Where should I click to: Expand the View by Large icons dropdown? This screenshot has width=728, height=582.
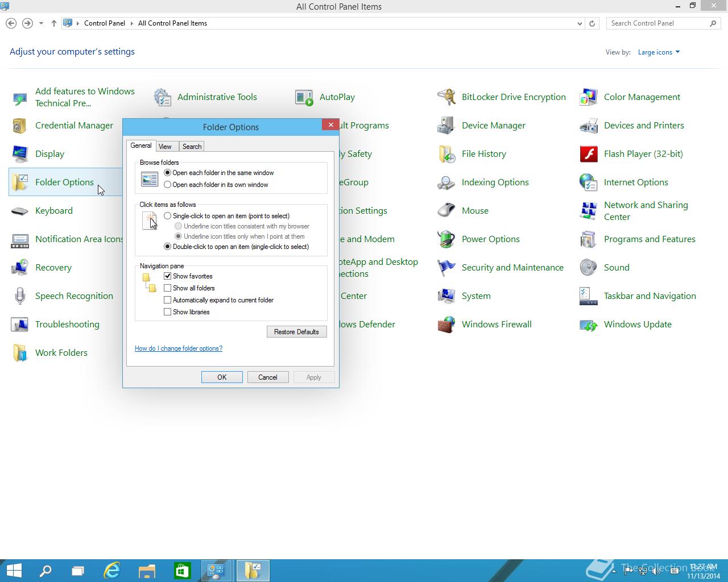click(x=659, y=52)
